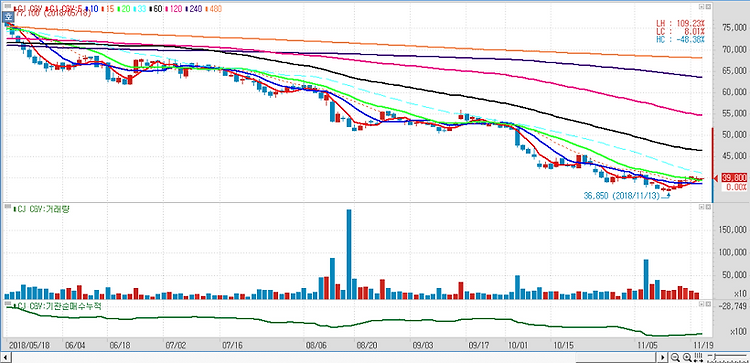Open the volume panel dropdown arrow button
This screenshot has height=363, width=750.
point(702,207)
